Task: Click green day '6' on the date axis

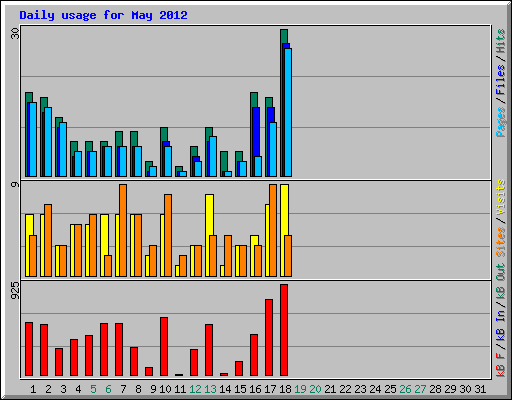Action: (108, 389)
